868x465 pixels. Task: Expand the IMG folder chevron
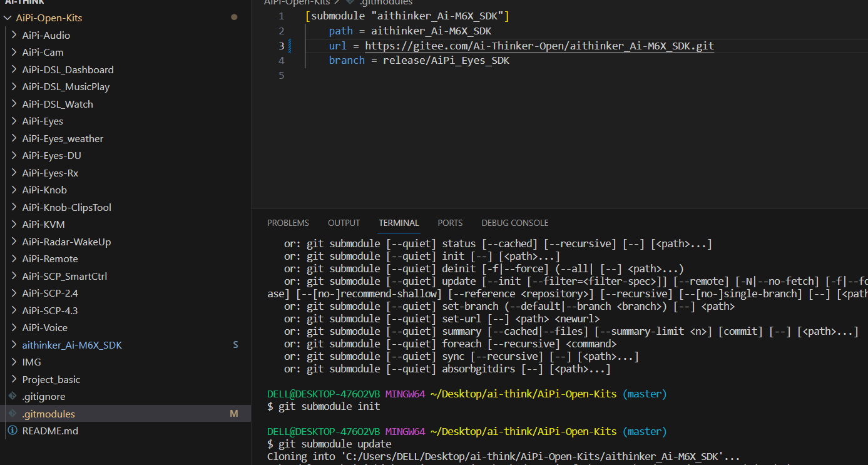click(x=14, y=362)
